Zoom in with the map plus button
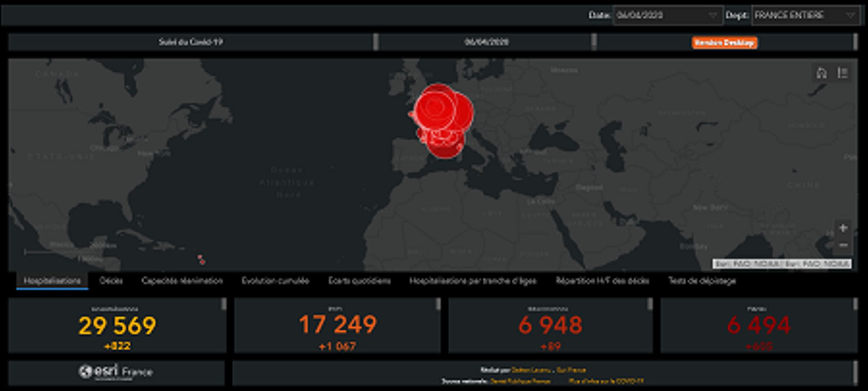 click(x=843, y=228)
